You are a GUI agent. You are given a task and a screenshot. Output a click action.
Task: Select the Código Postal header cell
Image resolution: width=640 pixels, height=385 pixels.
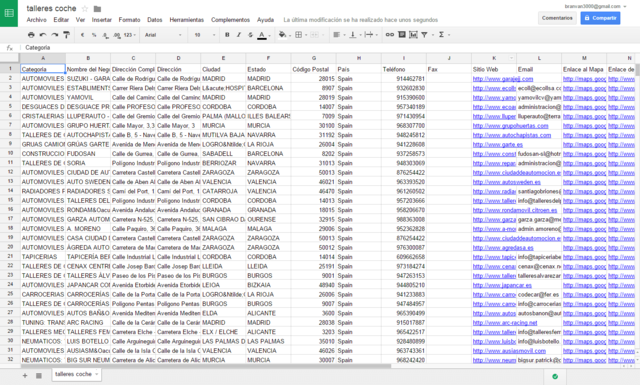click(313, 69)
